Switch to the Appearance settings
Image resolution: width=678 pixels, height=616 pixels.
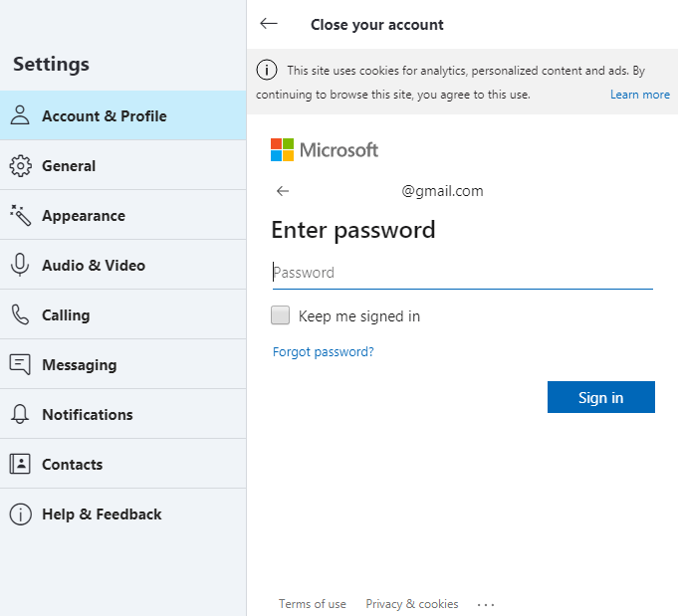tap(123, 215)
